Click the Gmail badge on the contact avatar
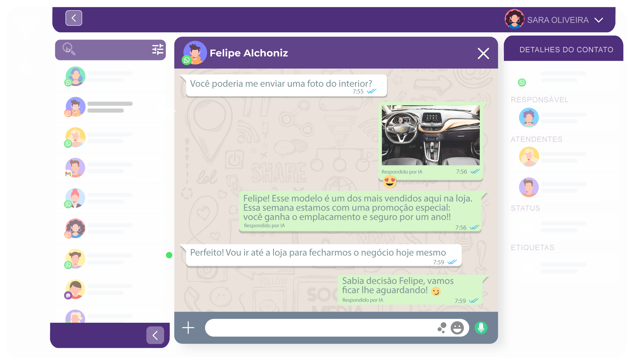The width and height of the screenshot is (634, 364). pyautogui.click(x=68, y=174)
